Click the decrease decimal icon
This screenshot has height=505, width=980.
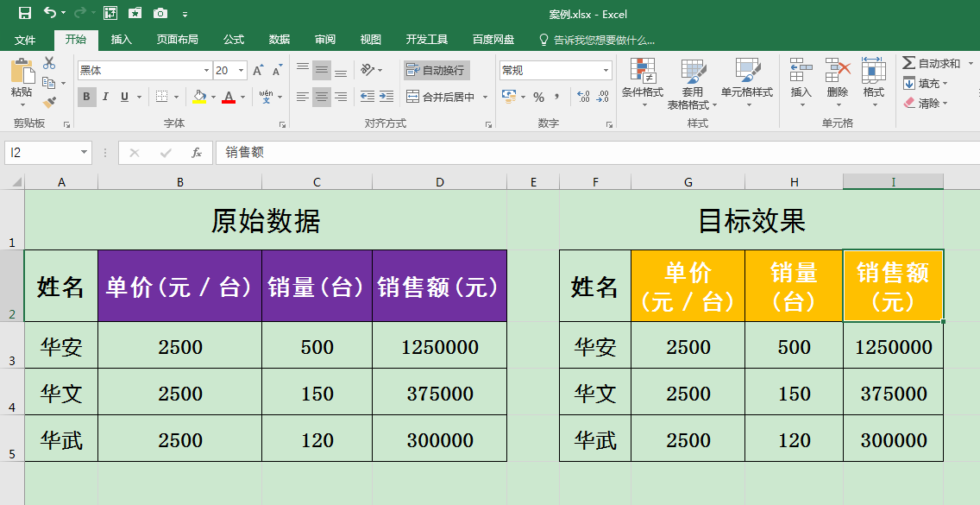point(602,97)
